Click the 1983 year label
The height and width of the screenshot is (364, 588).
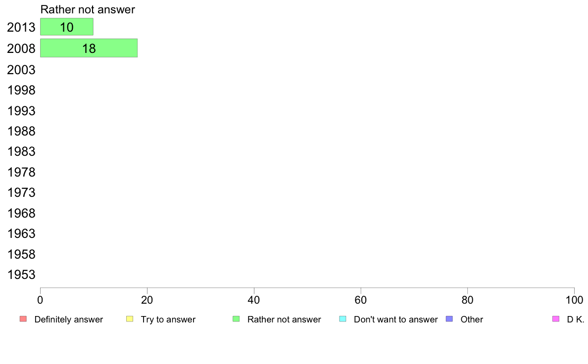(21, 151)
